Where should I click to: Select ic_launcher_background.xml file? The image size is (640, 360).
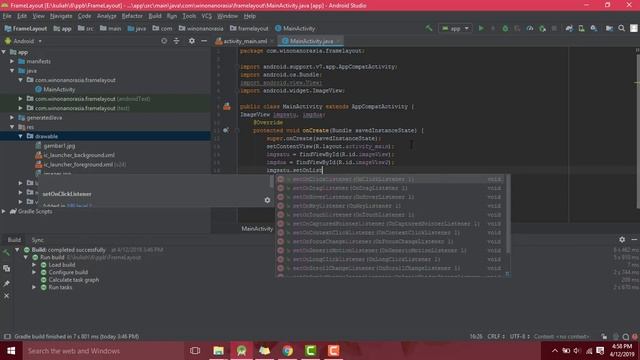79,155
